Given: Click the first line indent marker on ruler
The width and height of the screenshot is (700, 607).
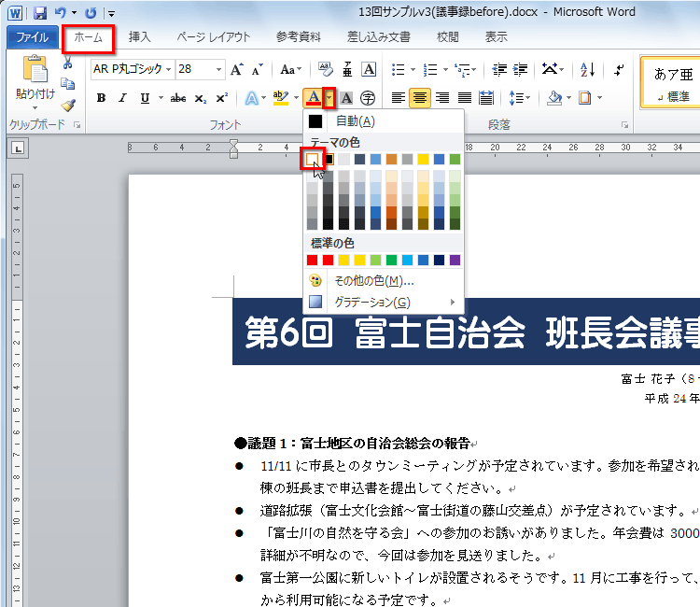Looking at the screenshot, I should (233, 143).
